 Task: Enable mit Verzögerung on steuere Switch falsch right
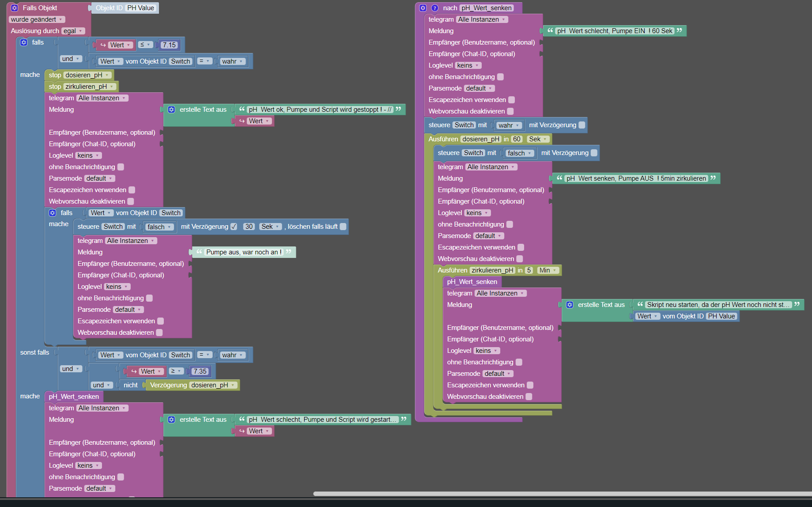click(594, 153)
